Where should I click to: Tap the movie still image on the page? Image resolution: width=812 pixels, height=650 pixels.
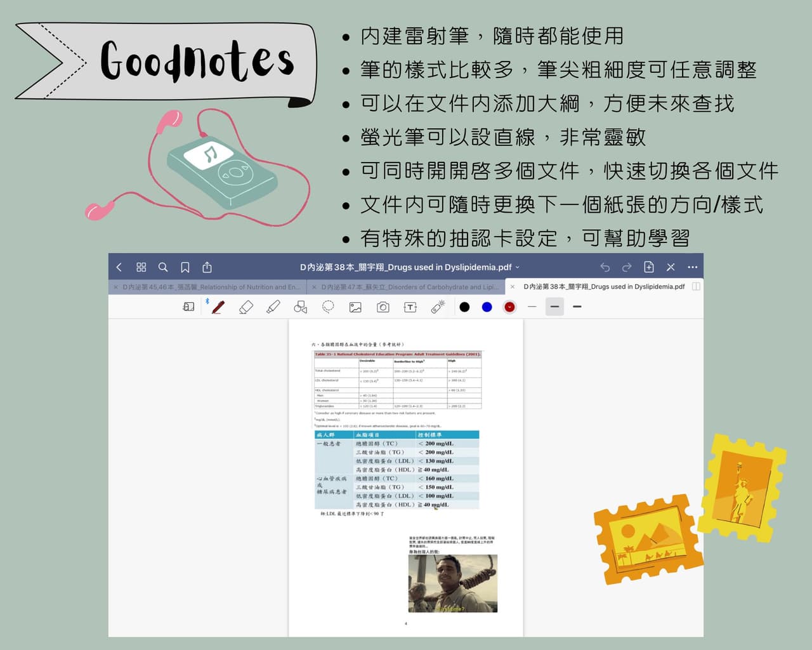tap(453, 584)
